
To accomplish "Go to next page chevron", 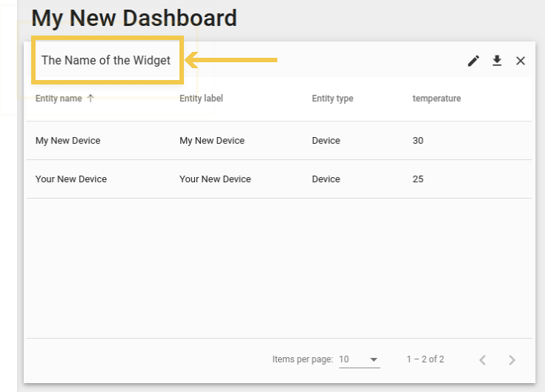I will point(512,359).
